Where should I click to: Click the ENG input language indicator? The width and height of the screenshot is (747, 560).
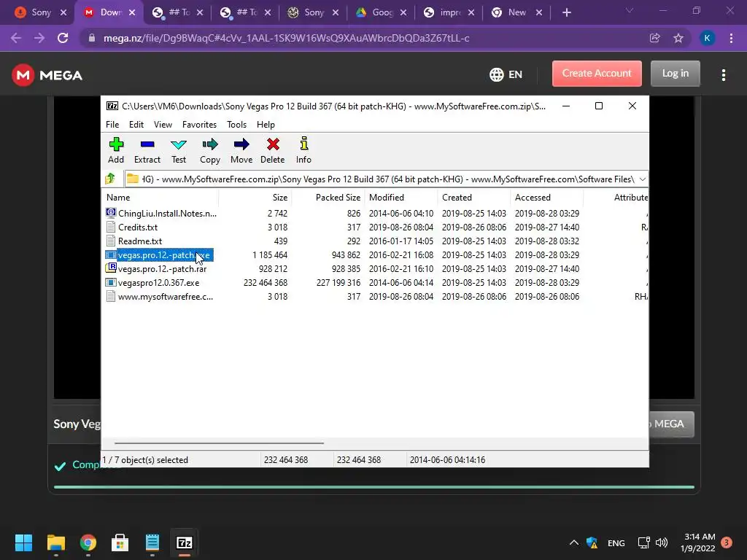pos(616,542)
